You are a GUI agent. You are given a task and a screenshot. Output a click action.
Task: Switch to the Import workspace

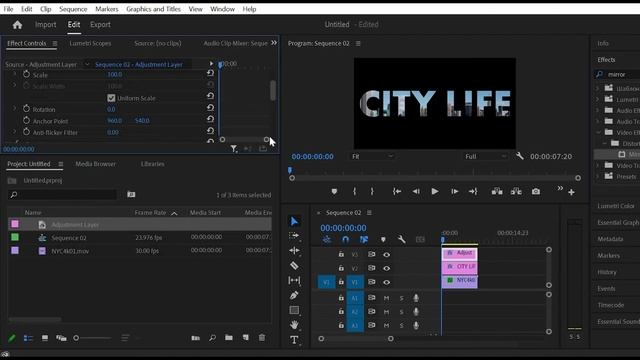click(45, 24)
